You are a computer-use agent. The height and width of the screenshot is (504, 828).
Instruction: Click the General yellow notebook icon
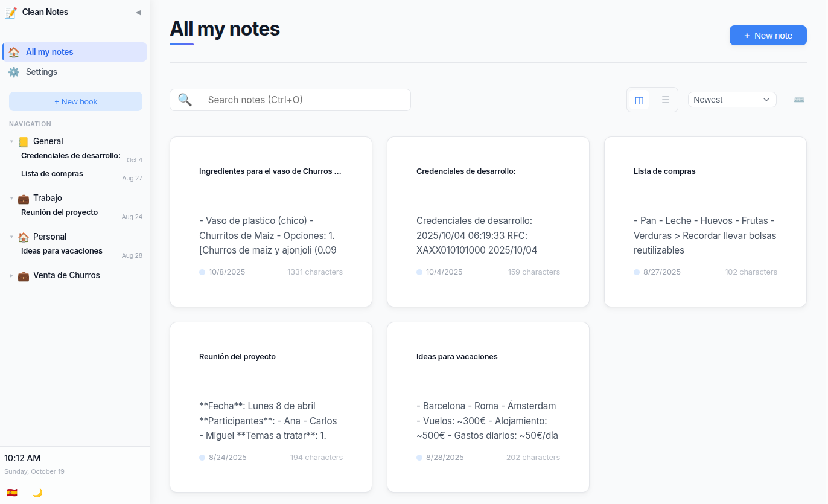24,141
